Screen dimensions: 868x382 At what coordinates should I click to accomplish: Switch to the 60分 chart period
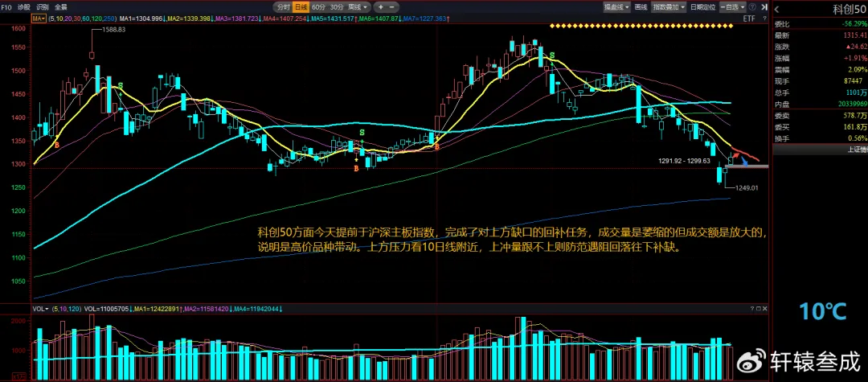tap(318, 7)
